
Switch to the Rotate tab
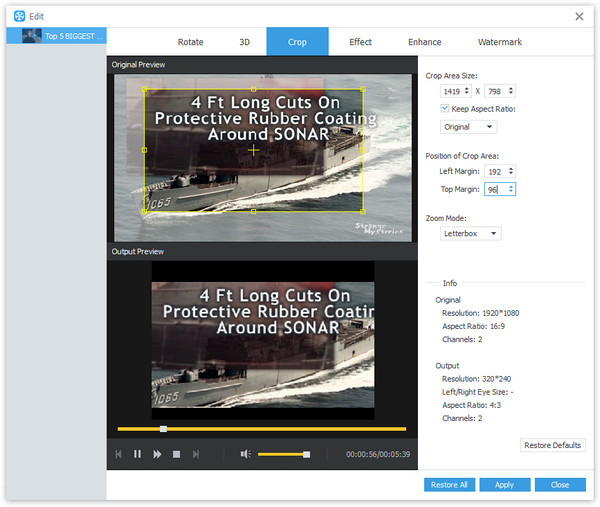190,42
